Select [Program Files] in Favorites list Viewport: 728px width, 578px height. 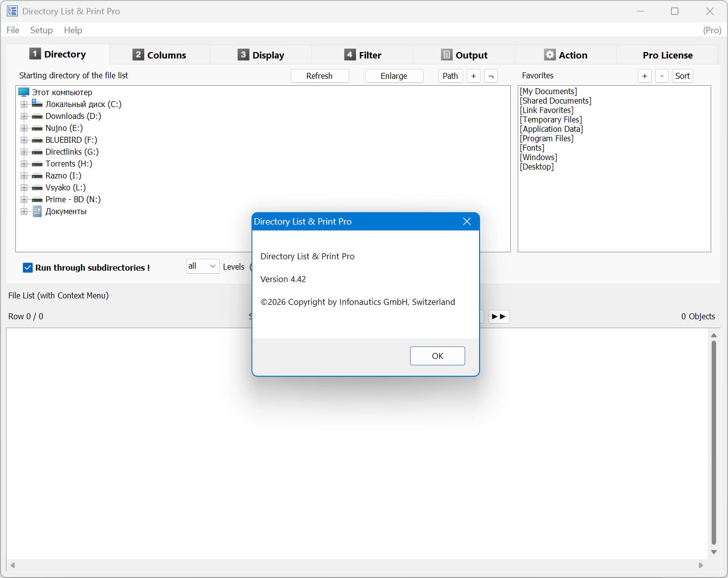pos(546,138)
